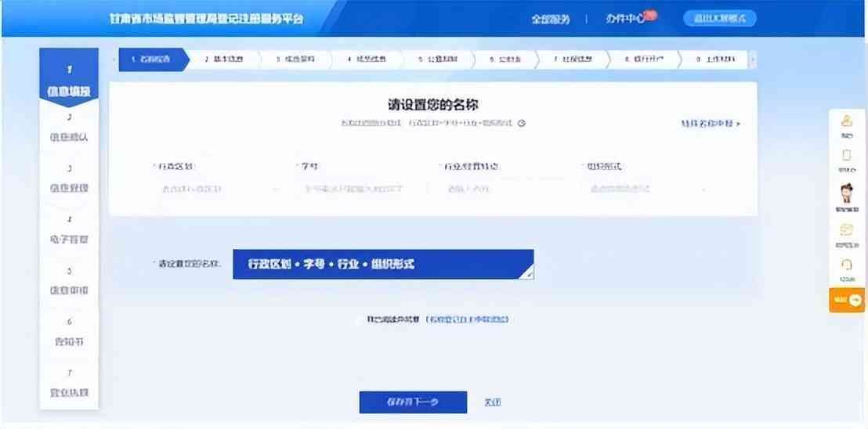Viewport: 868px width, 429px height.
Task: Open 办件中心 in the header
Action: pyautogui.click(x=625, y=19)
